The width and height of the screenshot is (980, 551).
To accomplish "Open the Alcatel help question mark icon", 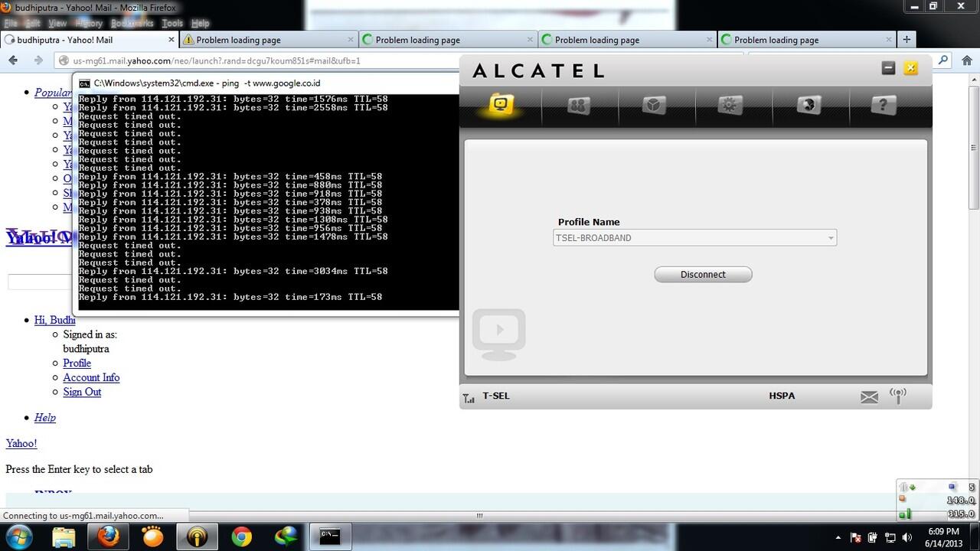I will pos(884,105).
